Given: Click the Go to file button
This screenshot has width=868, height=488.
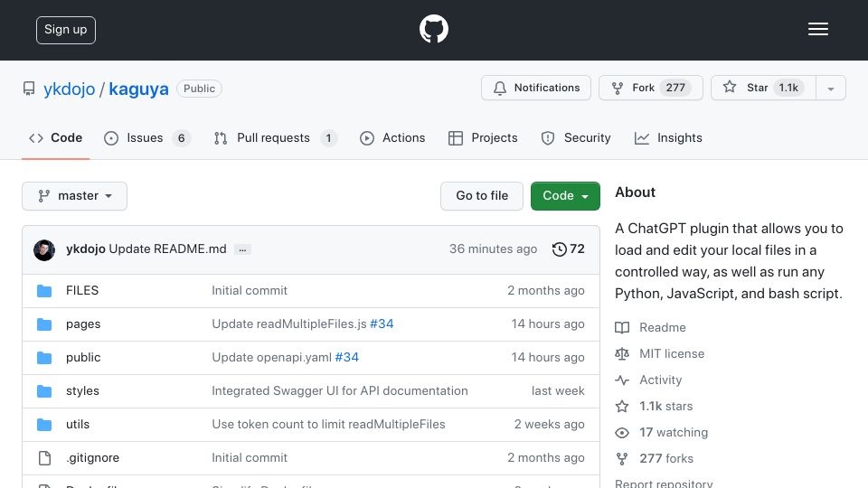Looking at the screenshot, I should pos(482,196).
